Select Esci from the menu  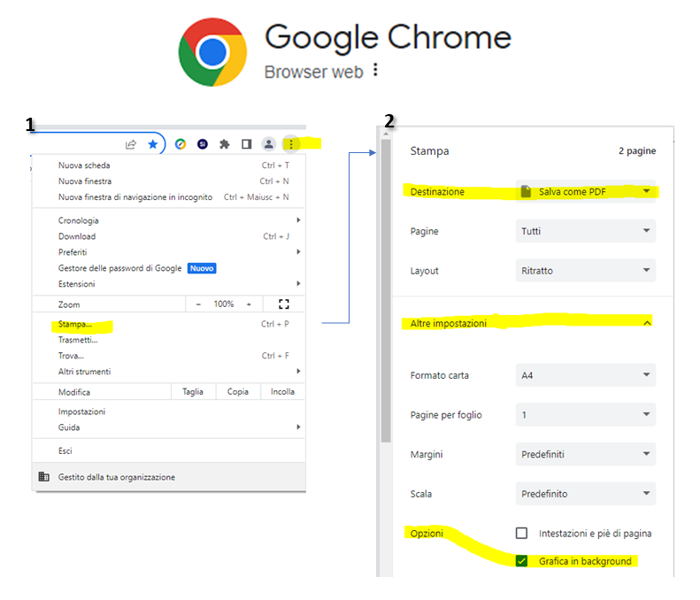[x=169, y=451]
